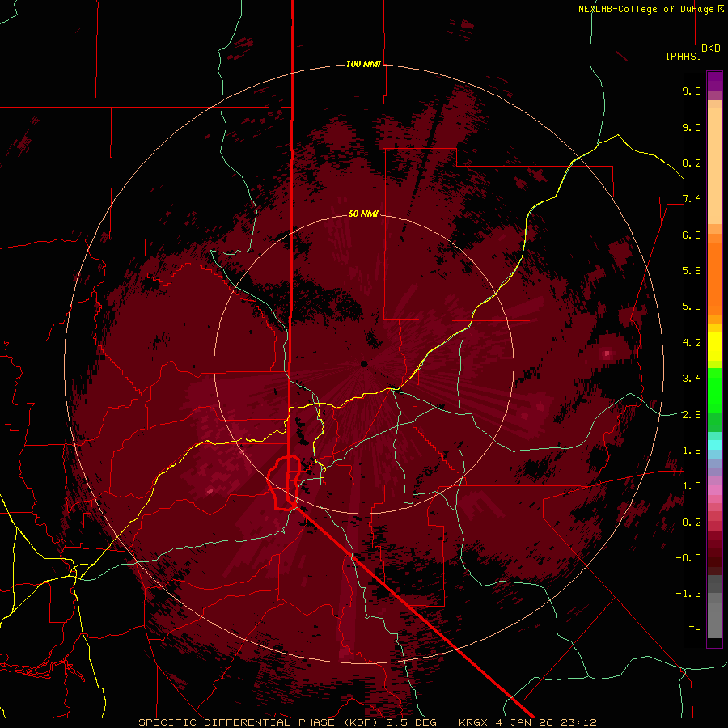
Task: Click the 1.8 scale value
Action: 692,451
